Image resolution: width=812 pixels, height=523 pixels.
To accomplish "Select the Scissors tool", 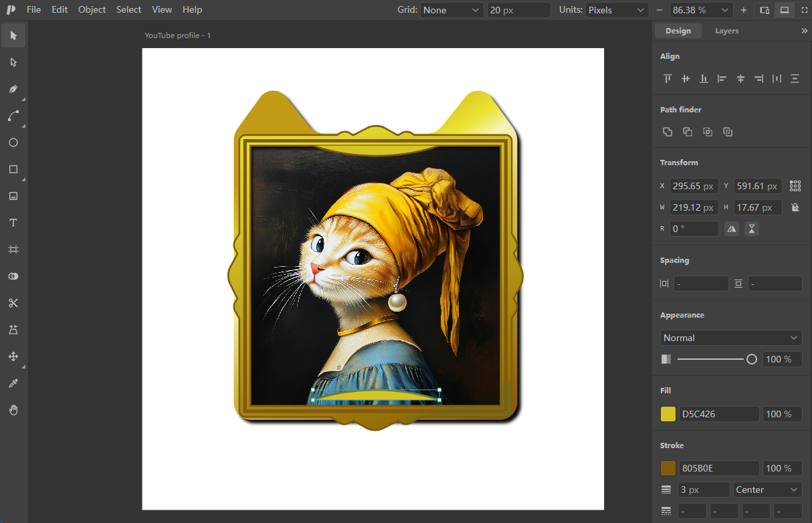I will [x=13, y=303].
